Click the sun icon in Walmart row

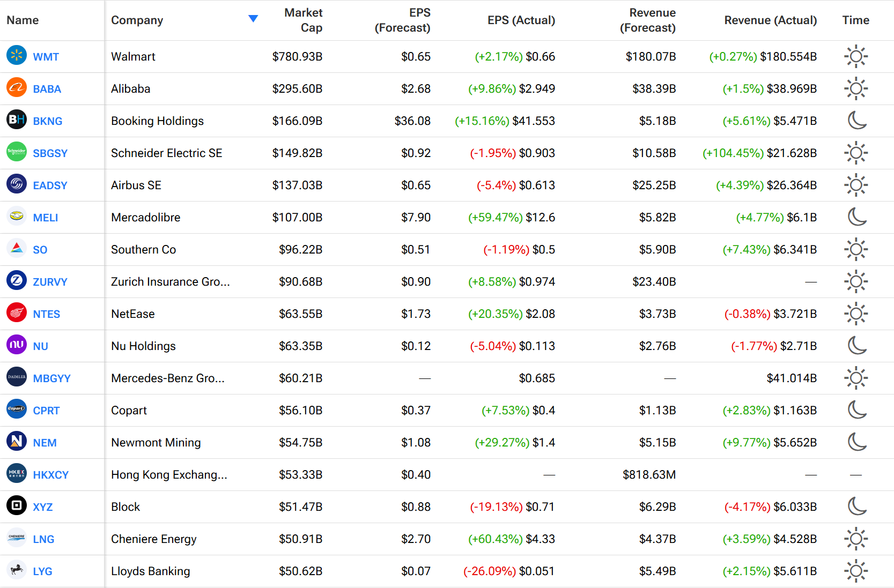pyautogui.click(x=856, y=56)
